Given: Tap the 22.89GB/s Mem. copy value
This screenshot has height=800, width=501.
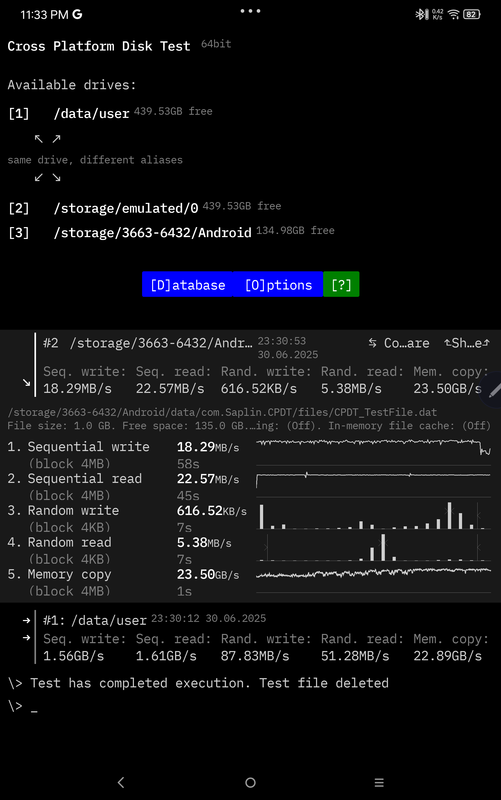Looking at the screenshot, I should click(447, 656).
